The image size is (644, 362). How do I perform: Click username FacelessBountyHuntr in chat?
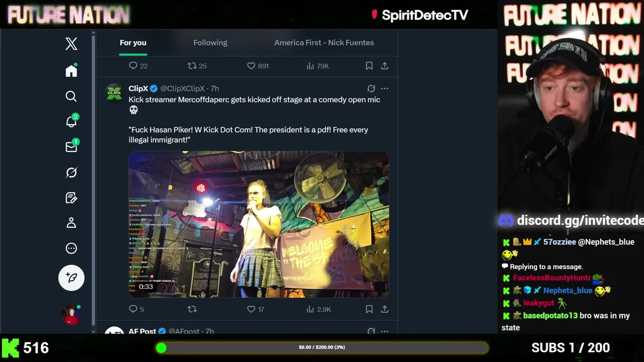click(552, 278)
